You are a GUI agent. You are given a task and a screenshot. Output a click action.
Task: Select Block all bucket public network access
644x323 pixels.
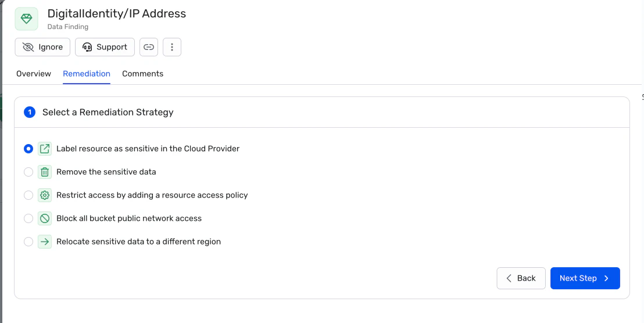click(28, 218)
